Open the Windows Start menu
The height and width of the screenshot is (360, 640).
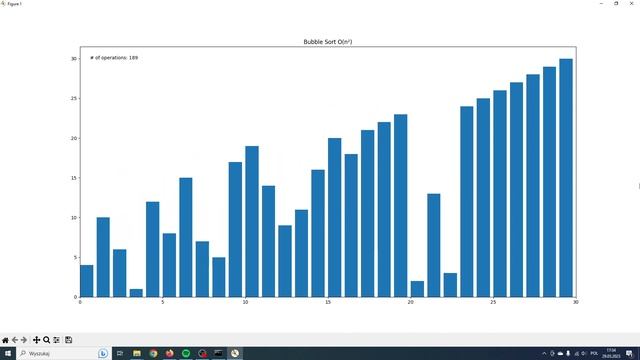coord(8,353)
